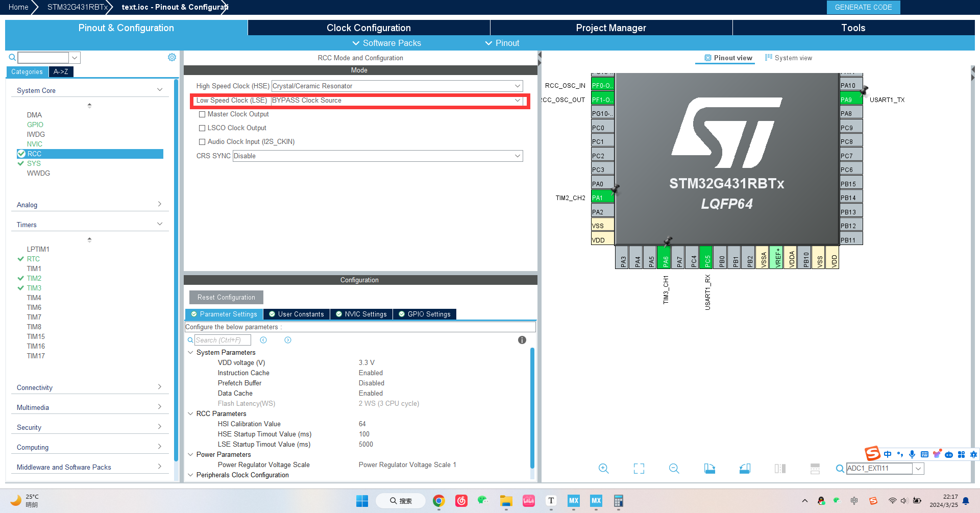Open the CRS SYNC dropdown
The image size is (980, 513).
coord(378,156)
